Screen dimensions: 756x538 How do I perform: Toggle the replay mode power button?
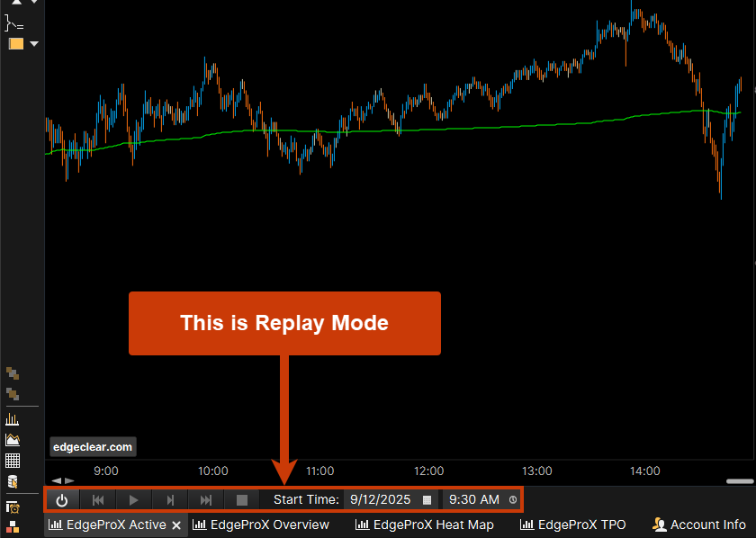[62, 499]
